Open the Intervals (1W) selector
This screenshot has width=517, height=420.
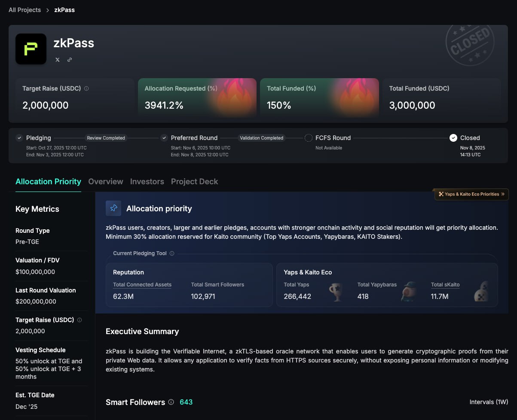coord(489,402)
